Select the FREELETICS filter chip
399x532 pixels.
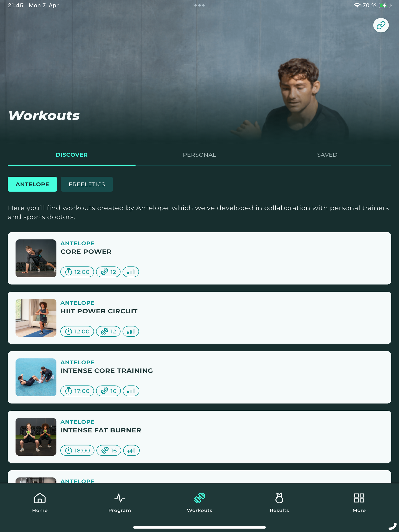pyautogui.click(x=87, y=184)
